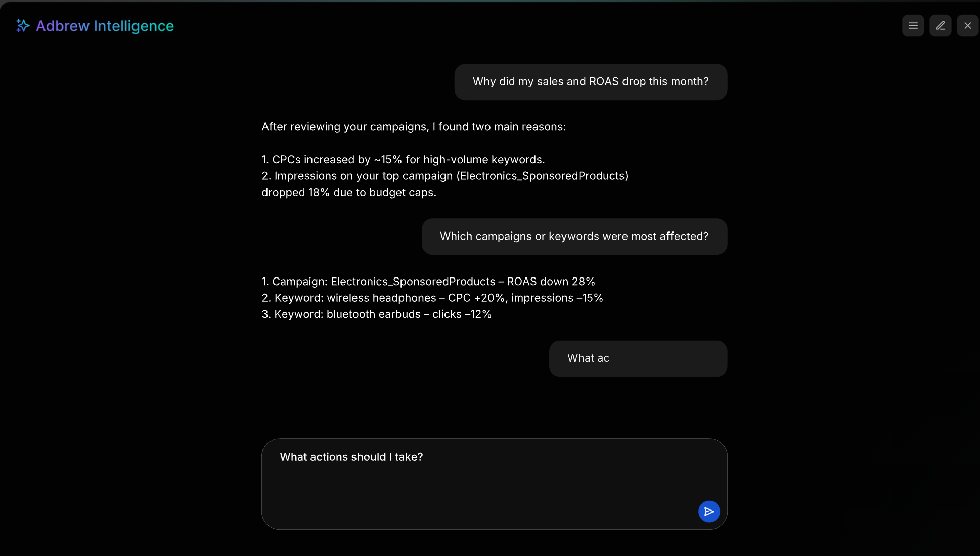The width and height of the screenshot is (980, 556).
Task: Click 'Keyword: wireless headphones' text
Action: [x=355, y=298]
